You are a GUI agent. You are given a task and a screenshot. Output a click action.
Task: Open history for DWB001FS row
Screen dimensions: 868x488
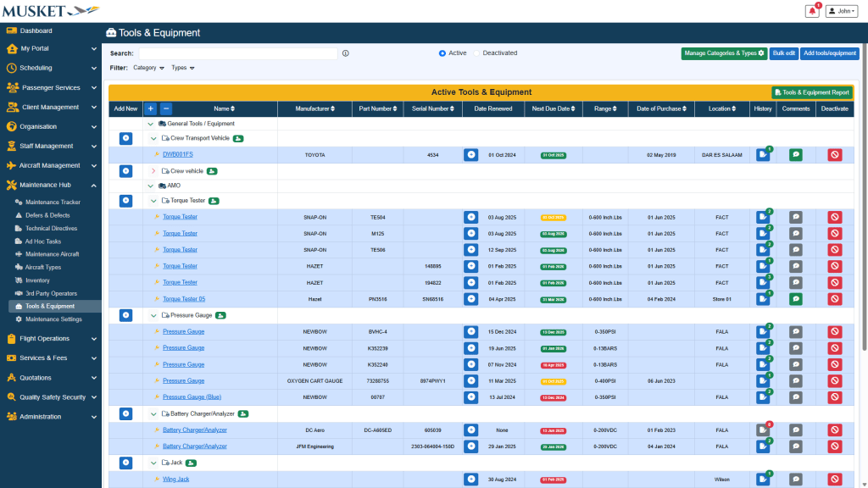(763, 155)
